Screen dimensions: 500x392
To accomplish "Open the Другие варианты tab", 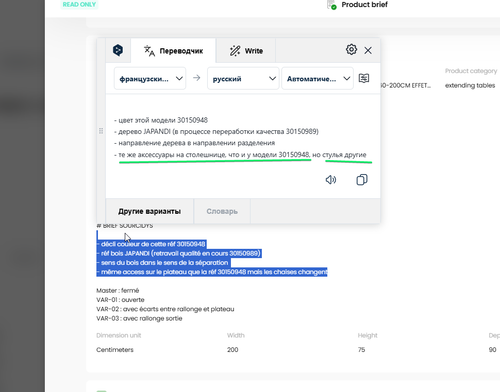I will 149,211.
